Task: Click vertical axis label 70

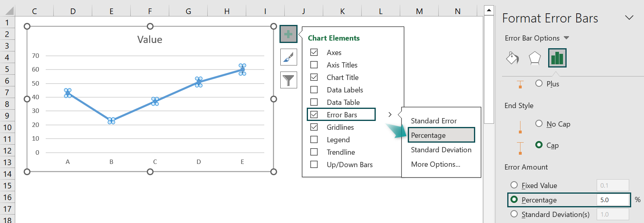Action: coord(36,55)
